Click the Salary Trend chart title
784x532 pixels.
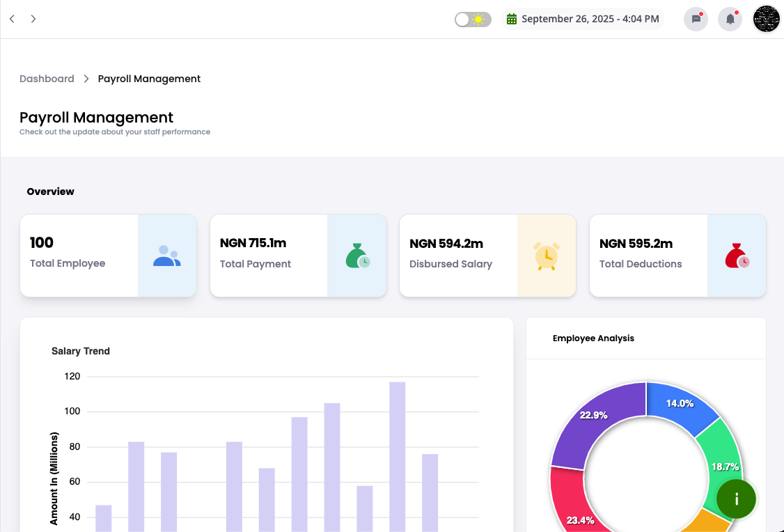[81, 351]
